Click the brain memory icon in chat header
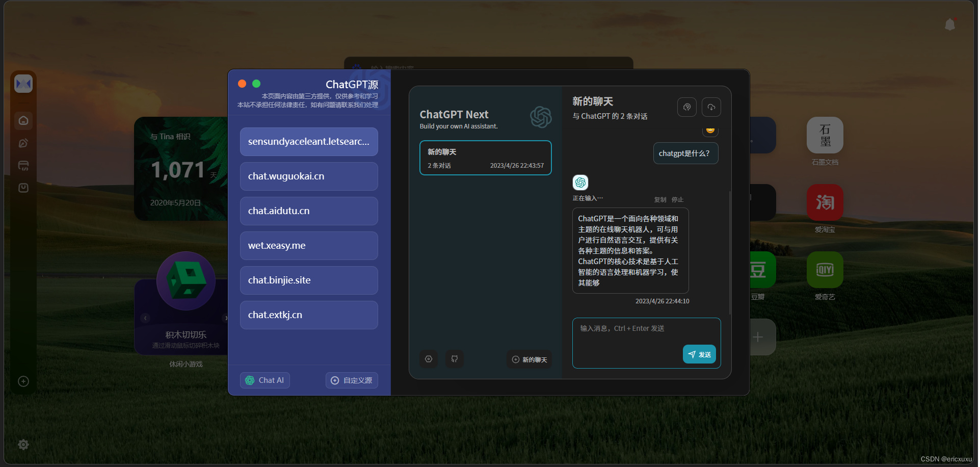 click(687, 107)
